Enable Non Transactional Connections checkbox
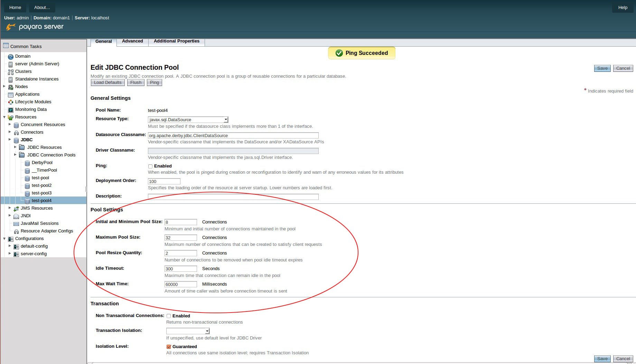The image size is (636, 364). coord(169,316)
